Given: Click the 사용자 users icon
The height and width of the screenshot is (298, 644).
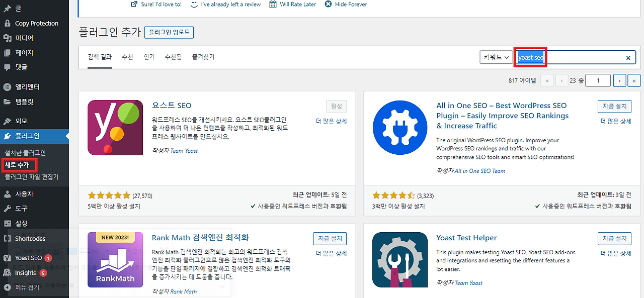Looking at the screenshot, I should pos(7,194).
